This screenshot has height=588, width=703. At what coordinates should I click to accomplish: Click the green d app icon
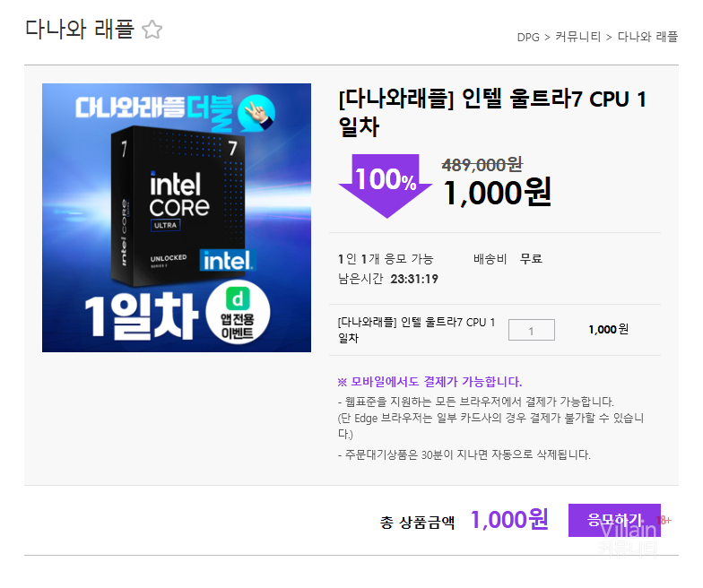[x=238, y=298]
